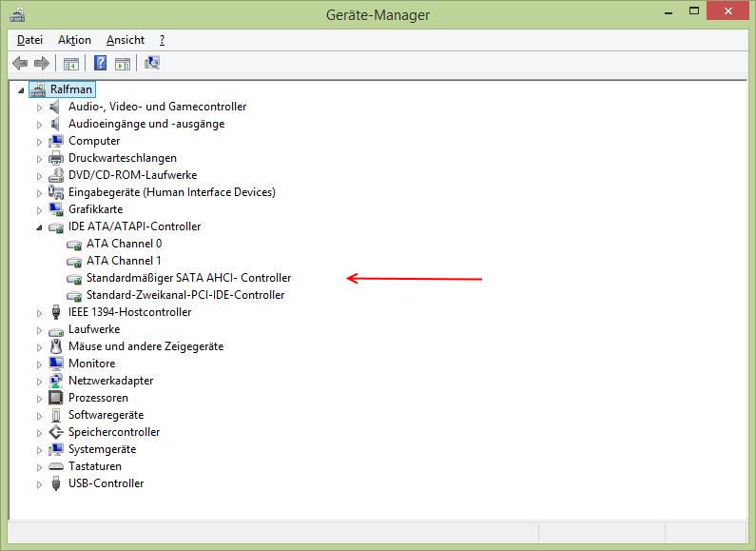Click the IEEE 1394 plug icon
This screenshot has height=551, width=756.
(56, 312)
